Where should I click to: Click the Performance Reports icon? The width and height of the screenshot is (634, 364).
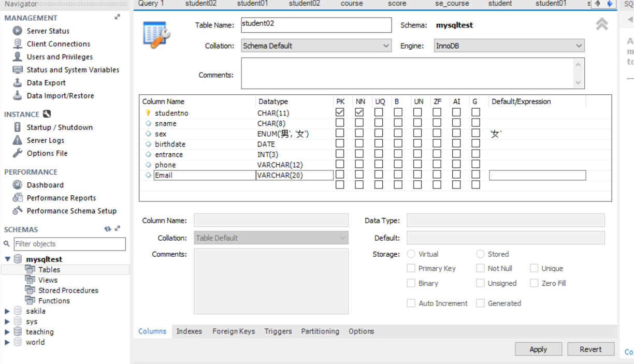point(18,198)
